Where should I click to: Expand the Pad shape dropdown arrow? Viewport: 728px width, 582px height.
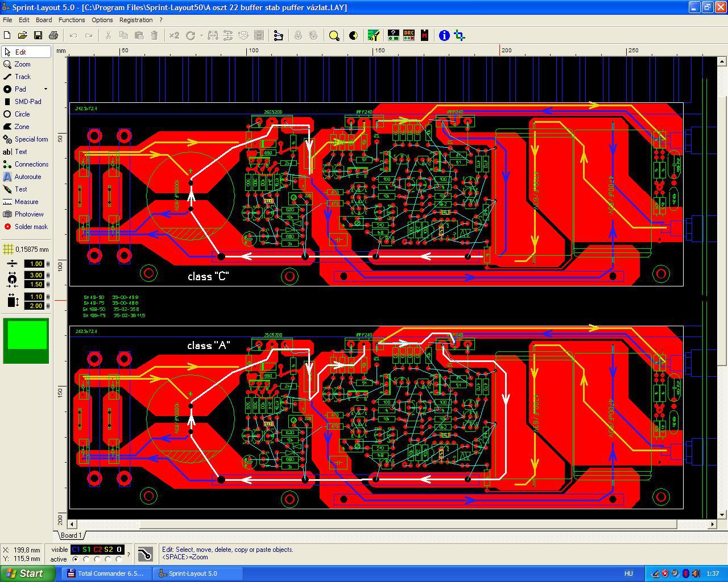46,89
